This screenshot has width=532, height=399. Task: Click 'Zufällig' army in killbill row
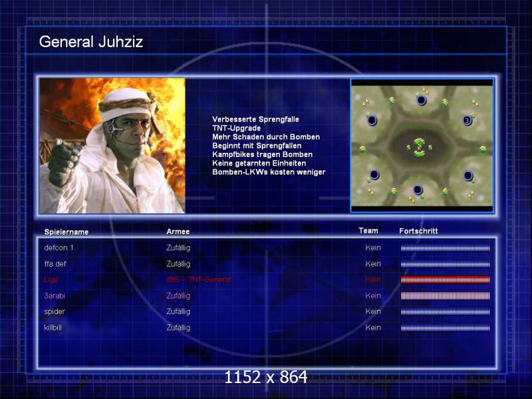[x=178, y=328]
